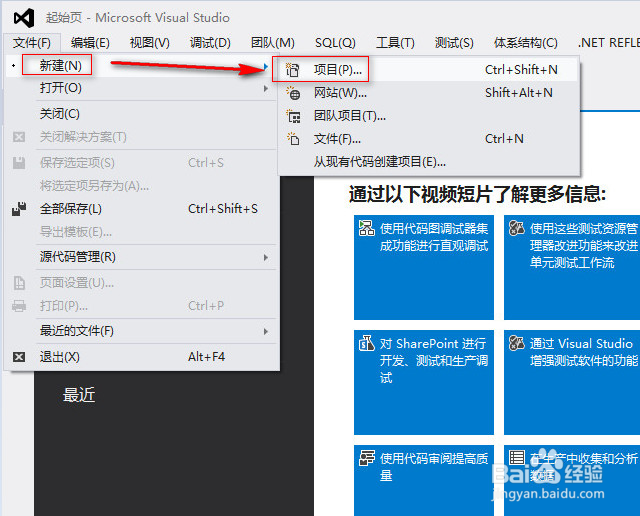
Task: Open the 使用代码图调试器集成功能 video tile
Action: pyautogui.click(x=424, y=267)
